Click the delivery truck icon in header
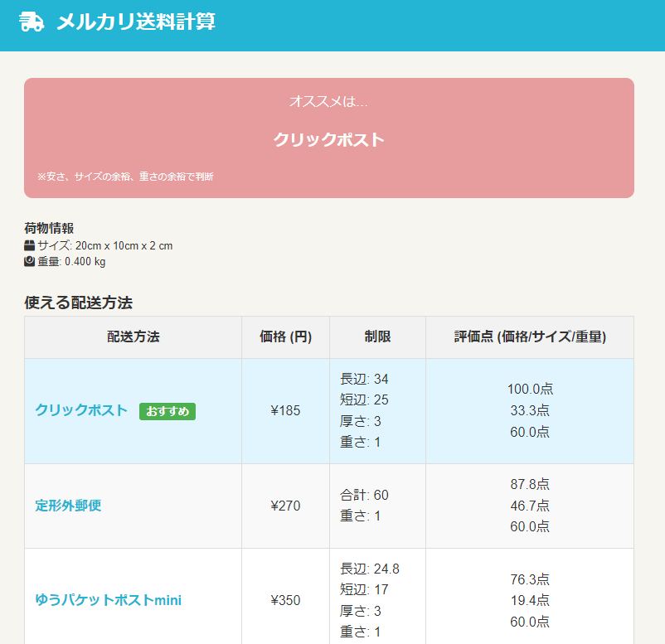The width and height of the screenshot is (665, 644). [32, 22]
